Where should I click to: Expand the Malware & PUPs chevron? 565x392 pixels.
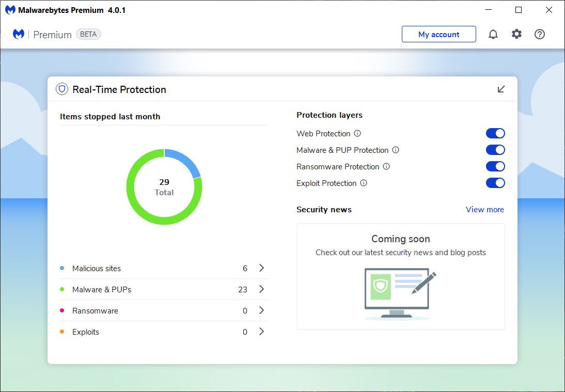(x=262, y=289)
